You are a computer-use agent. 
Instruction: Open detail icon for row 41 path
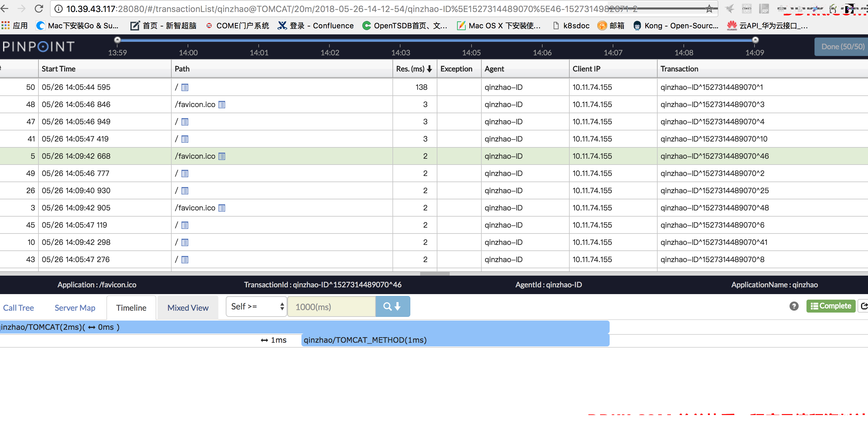point(185,139)
